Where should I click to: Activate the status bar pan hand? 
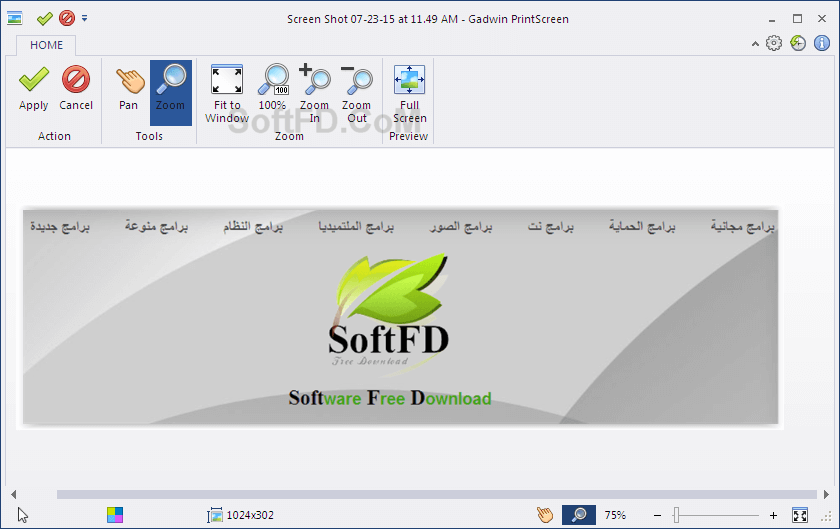coord(545,515)
